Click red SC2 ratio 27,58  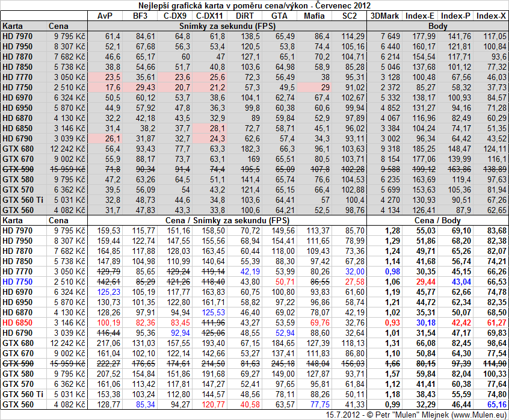(355, 282)
